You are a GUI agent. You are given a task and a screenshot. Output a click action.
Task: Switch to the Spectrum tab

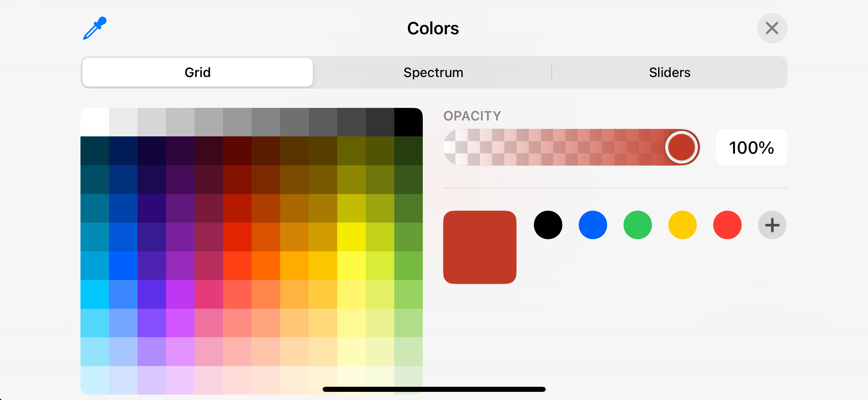[433, 72]
